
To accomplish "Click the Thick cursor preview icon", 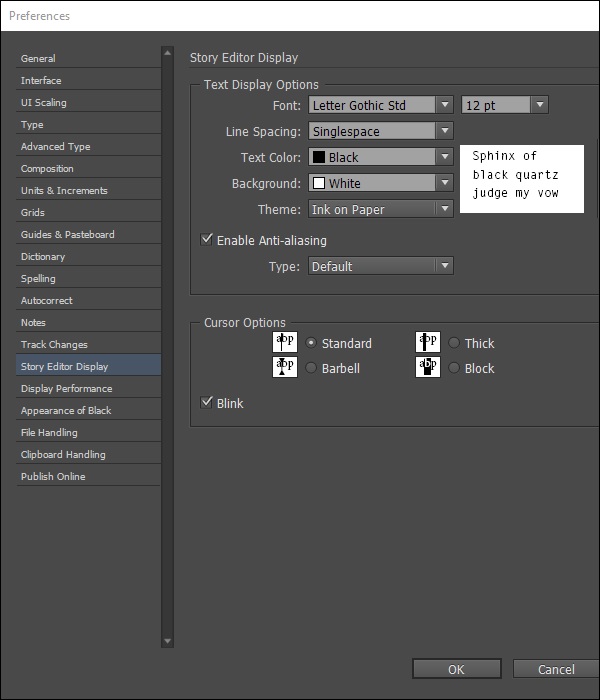I will tap(428, 343).
